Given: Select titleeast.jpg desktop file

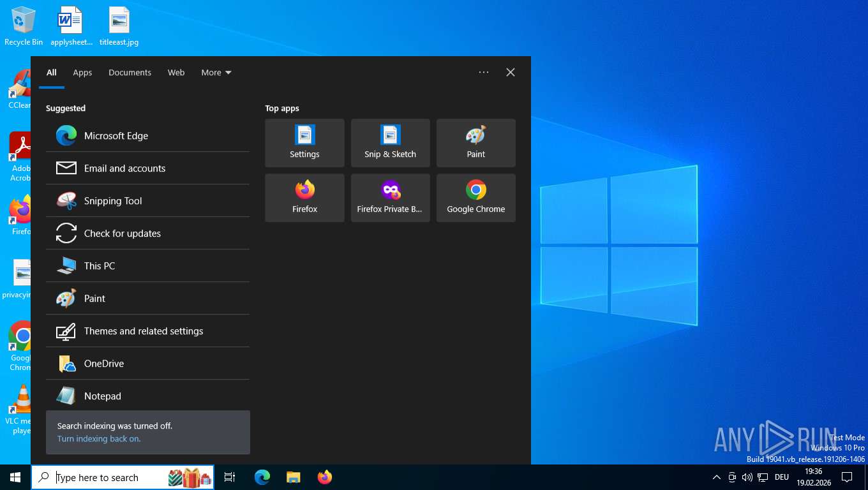Looking at the screenshot, I should pyautogui.click(x=119, y=27).
